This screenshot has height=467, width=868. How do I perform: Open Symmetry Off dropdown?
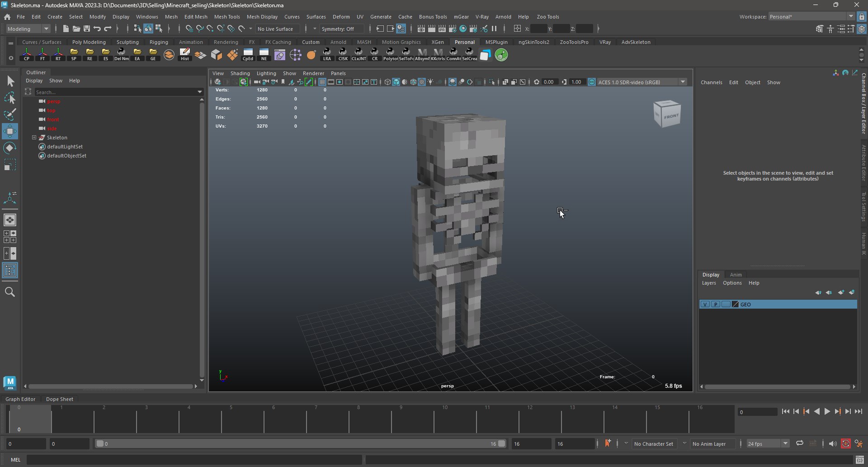(x=341, y=29)
